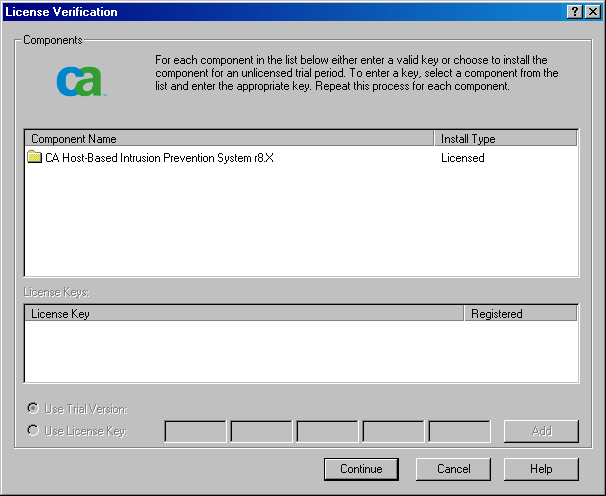Click the fourth license key input box
This screenshot has height=496, width=606.
pos(393,431)
